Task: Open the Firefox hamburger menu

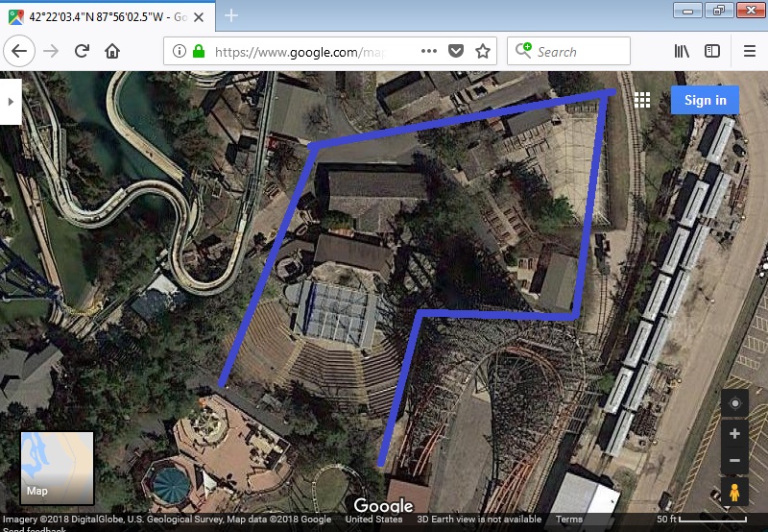Action: [750, 51]
